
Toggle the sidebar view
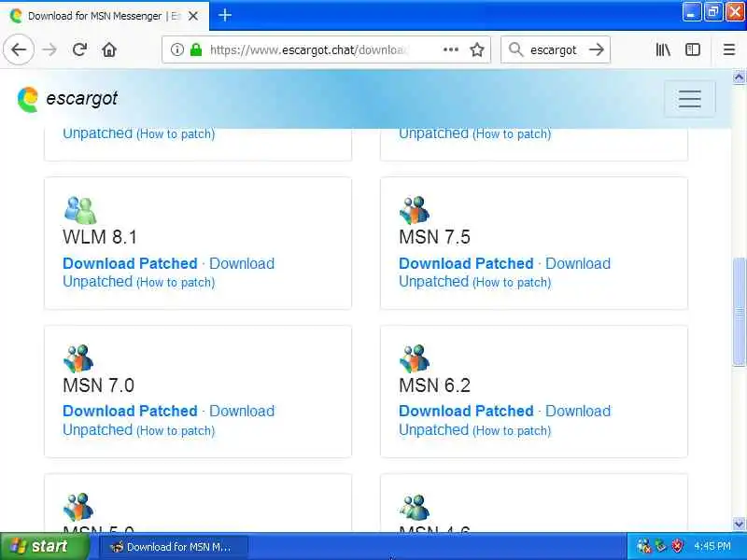click(x=693, y=49)
